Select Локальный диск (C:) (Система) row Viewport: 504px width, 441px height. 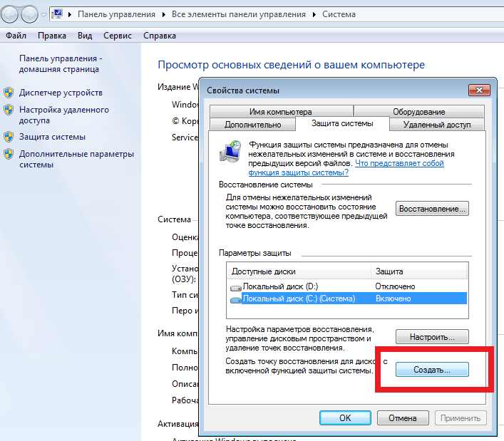pos(347,299)
